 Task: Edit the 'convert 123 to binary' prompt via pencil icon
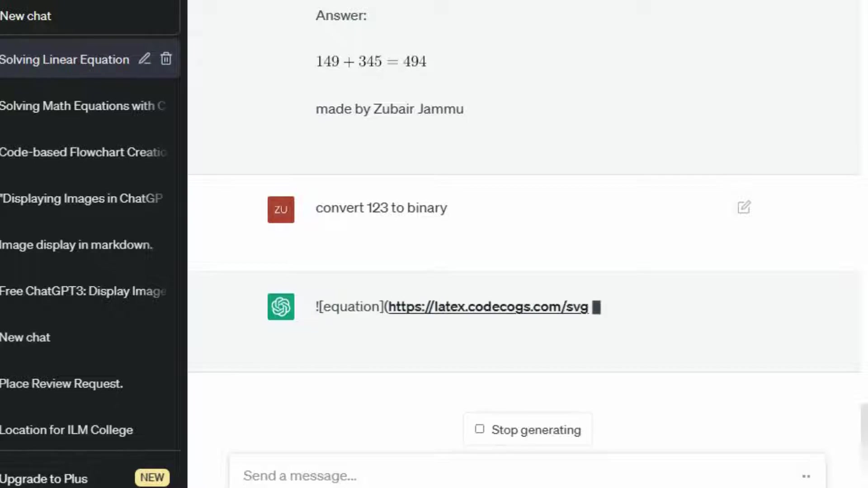tap(744, 207)
